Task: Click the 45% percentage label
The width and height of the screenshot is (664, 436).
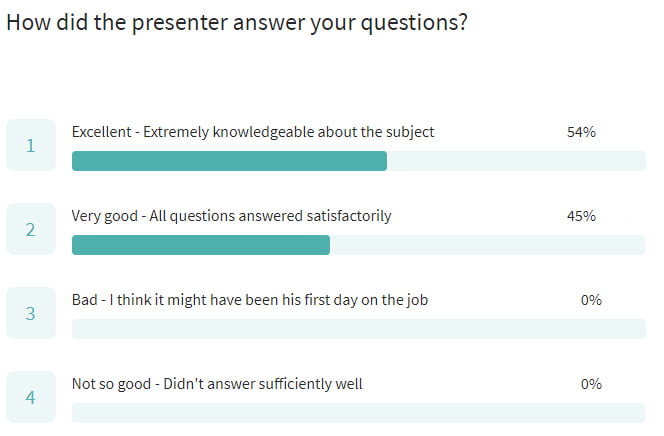Action: 581,216
